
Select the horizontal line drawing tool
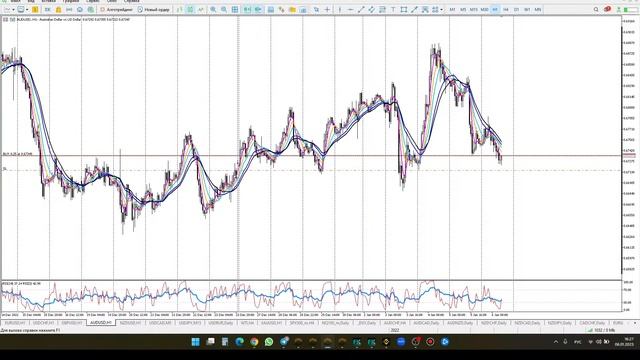(x=350, y=9)
